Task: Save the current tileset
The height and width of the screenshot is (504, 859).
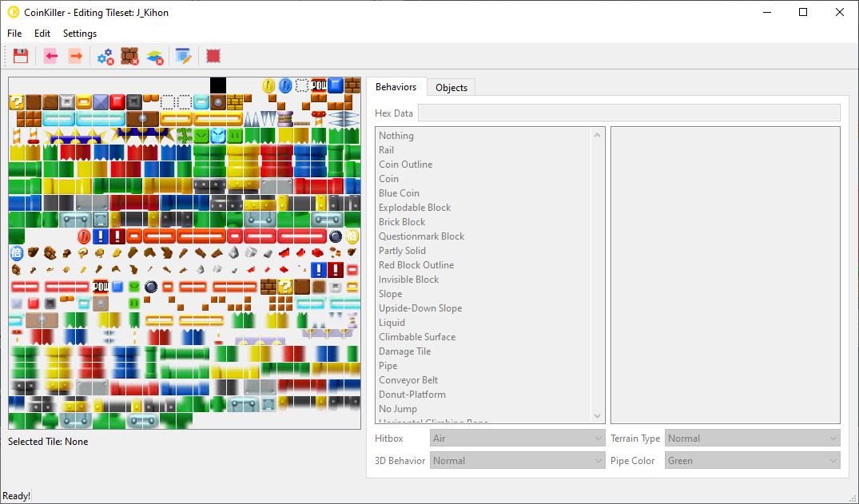Action: (21, 56)
